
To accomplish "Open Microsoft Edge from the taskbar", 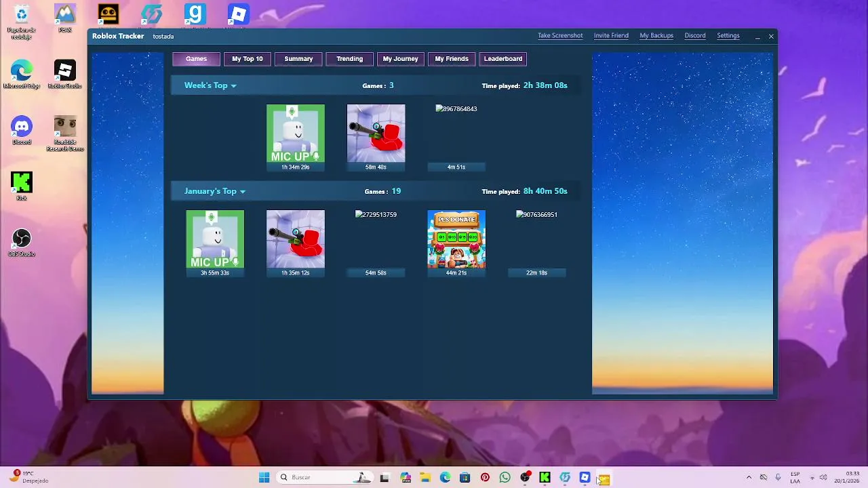I will [x=446, y=478].
